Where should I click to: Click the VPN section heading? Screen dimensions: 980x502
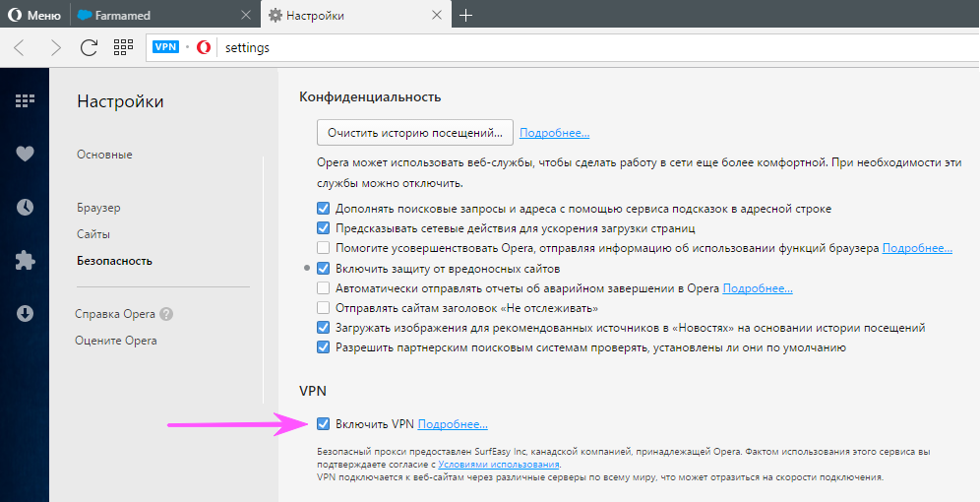click(x=313, y=391)
